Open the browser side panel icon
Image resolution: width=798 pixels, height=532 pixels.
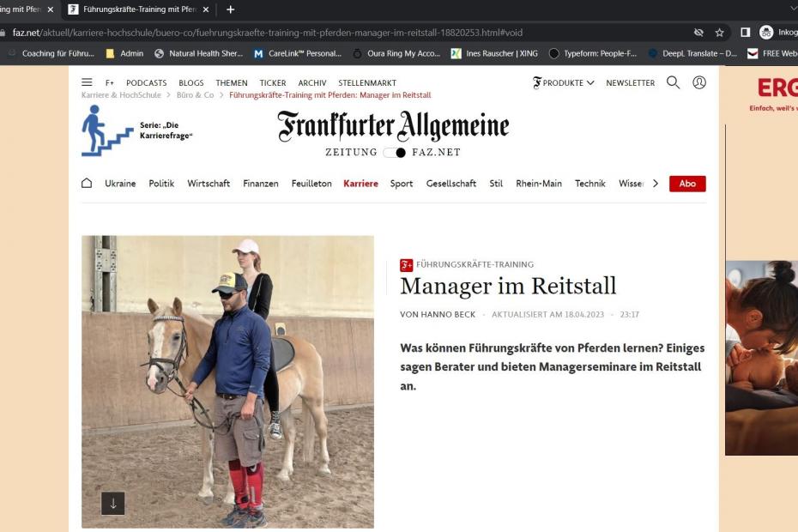[x=745, y=33]
